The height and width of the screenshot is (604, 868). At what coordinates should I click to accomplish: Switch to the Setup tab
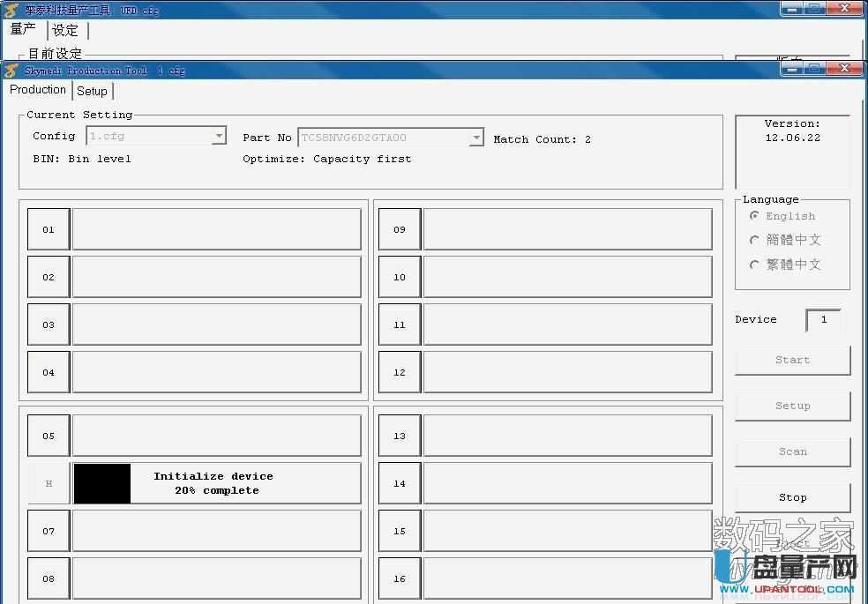point(92,91)
